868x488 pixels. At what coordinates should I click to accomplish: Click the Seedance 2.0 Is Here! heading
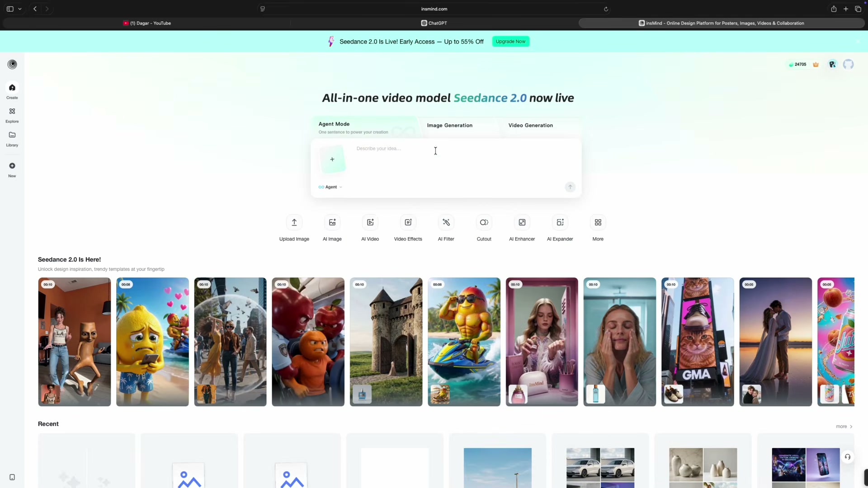tap(69, 259)
